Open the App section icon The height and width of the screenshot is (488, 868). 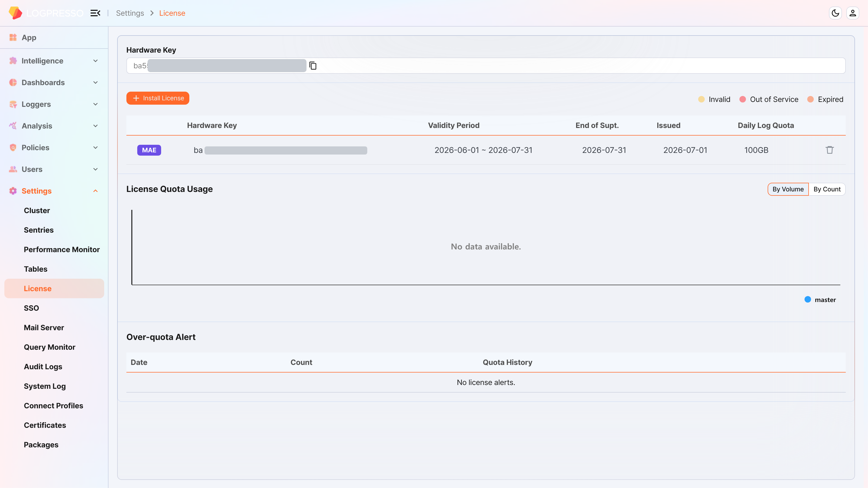(13, 37)
